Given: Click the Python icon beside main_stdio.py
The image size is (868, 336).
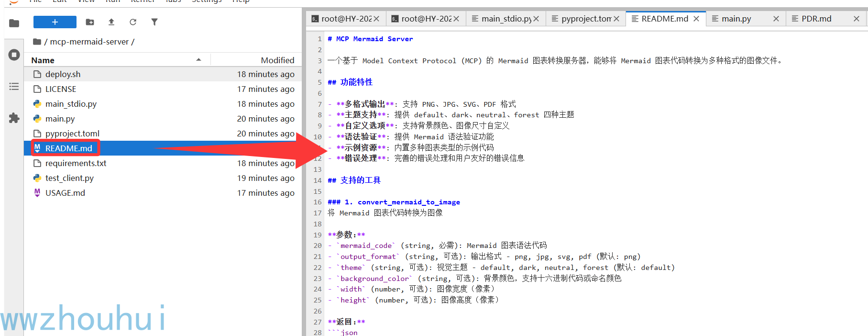Looking at the screenshot, I should (x=37, y=104).
